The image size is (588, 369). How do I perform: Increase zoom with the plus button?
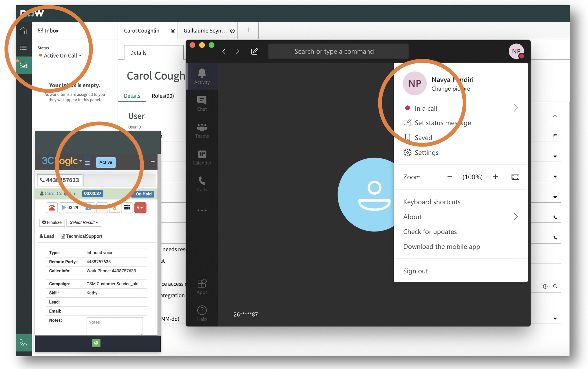[496, 177]
